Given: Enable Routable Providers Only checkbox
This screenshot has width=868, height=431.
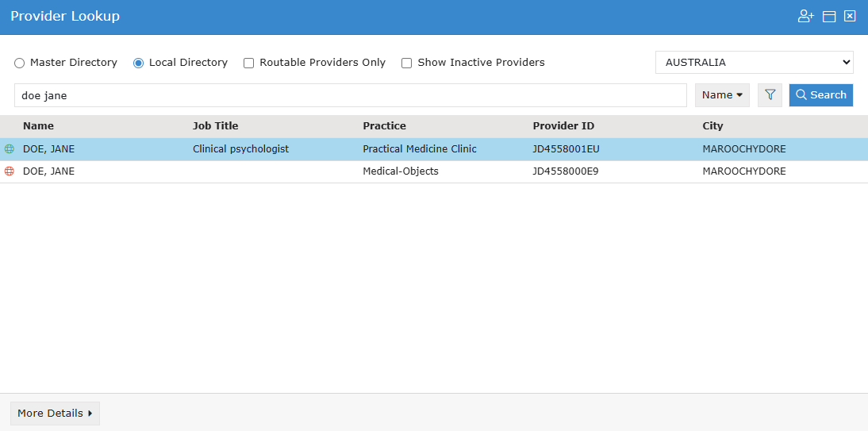Looking at the screenshot, I should click(249, 63).
